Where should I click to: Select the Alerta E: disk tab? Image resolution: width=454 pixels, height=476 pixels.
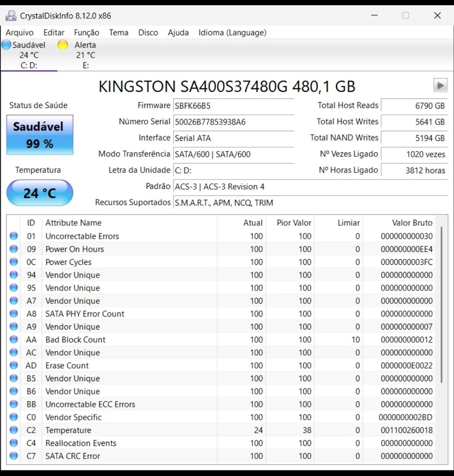[x=85, y=55]
